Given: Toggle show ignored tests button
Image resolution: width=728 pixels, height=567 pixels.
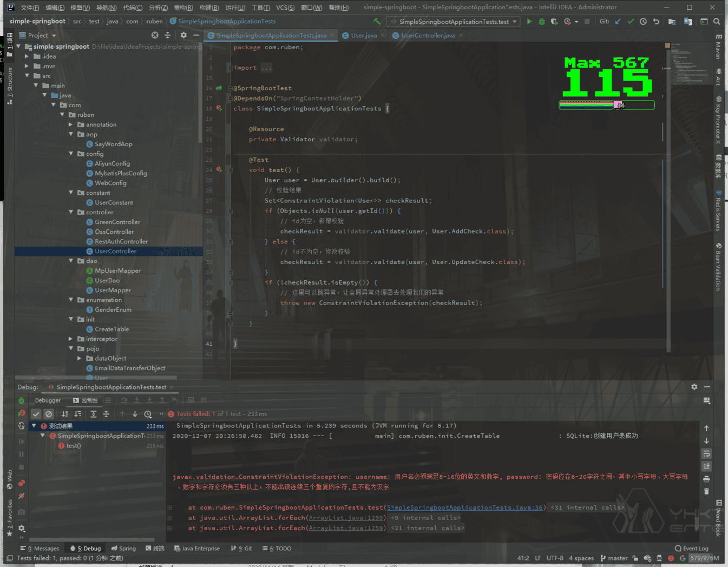Looking at the screenshot, I should click(49, 414).
